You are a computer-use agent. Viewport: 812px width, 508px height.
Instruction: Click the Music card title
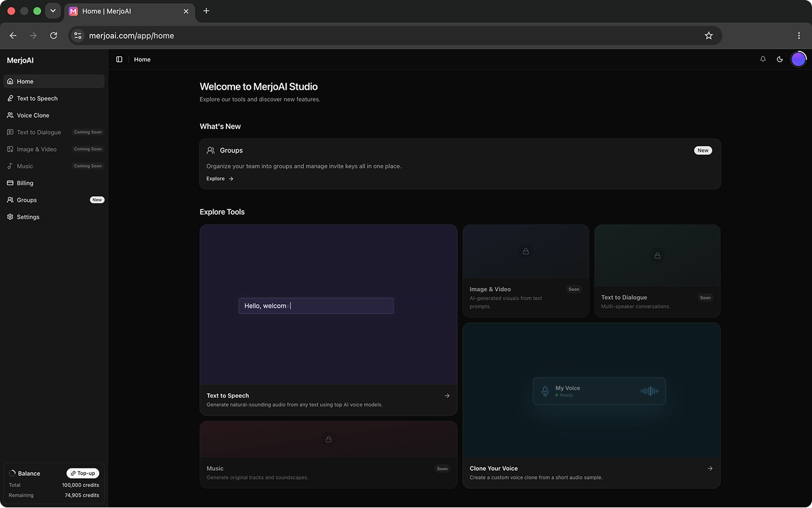coord(215,469)
